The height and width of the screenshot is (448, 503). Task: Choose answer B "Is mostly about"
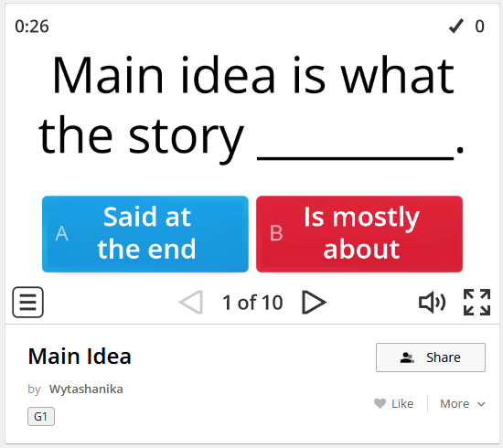[x=359, y=234]
